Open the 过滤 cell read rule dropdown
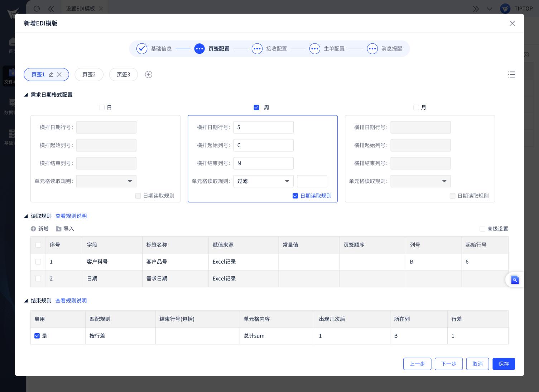This screenshot has width=539, height=392. (263, 181)
